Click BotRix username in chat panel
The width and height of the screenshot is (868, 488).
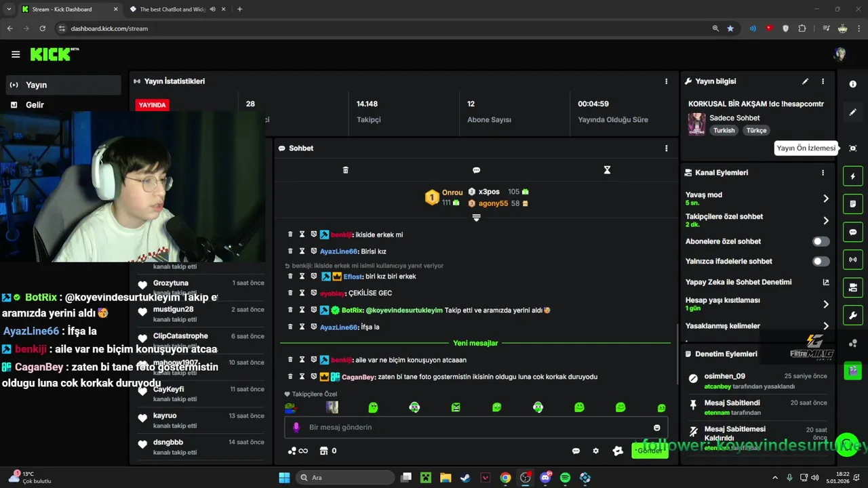click(352, 310)
